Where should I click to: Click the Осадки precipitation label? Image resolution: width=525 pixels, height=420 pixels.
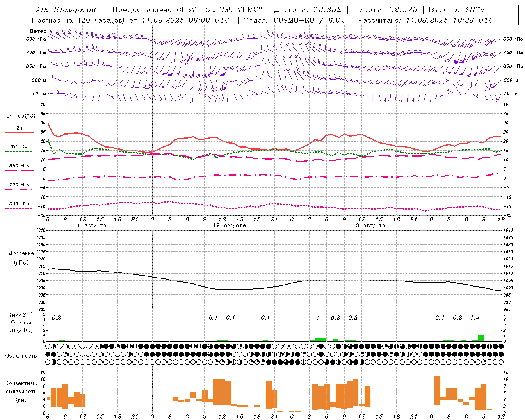point(21,322)
